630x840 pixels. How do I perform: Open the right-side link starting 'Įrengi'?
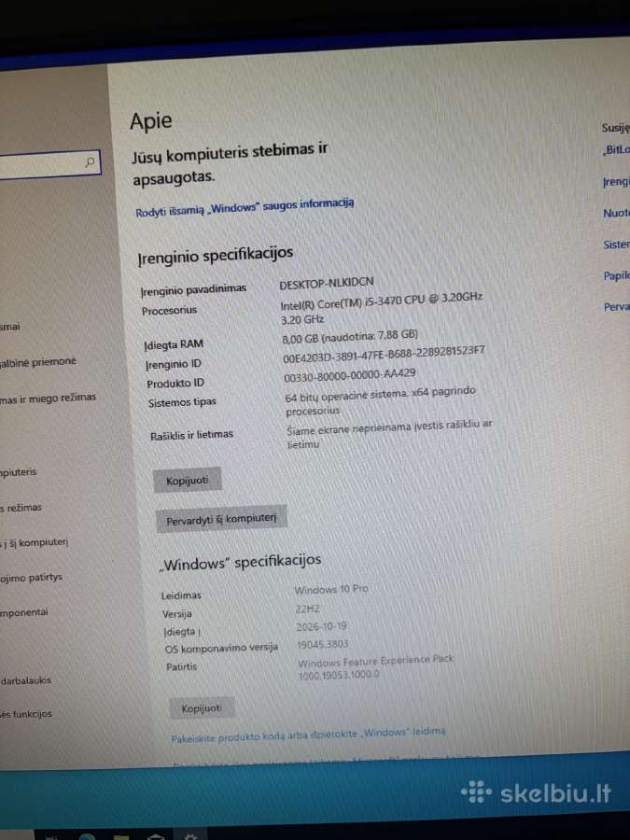(x=616, y=182)
